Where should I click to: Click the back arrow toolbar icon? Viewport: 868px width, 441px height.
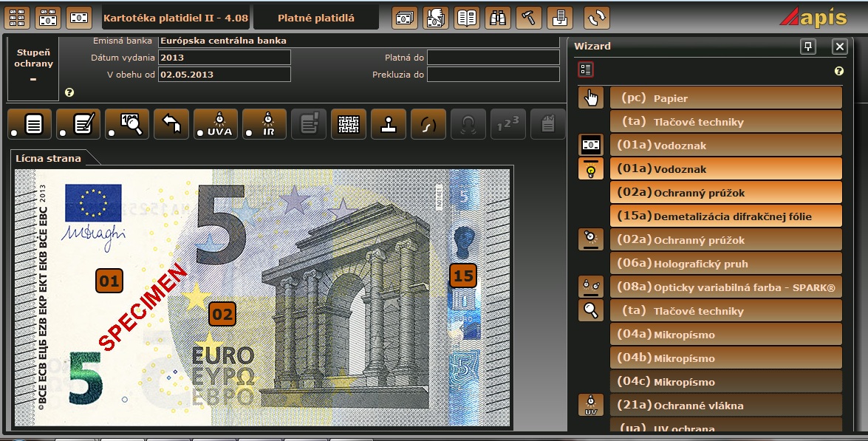[171, 124]
